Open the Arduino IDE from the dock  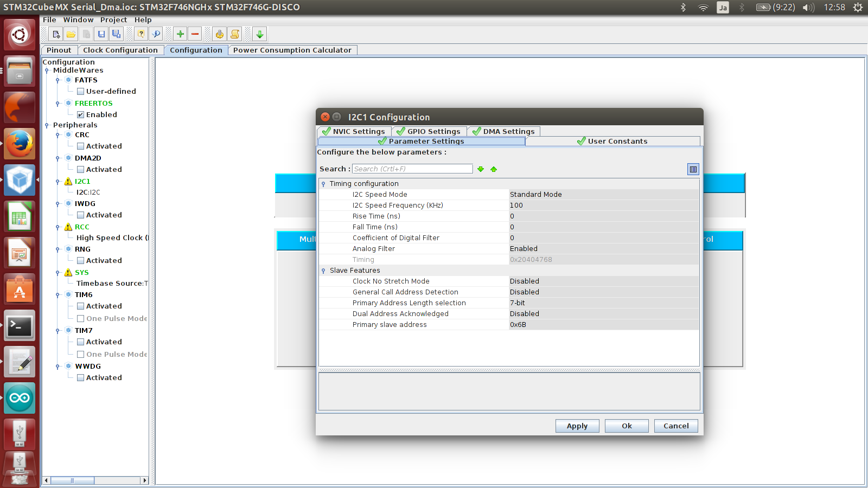[x=20, y=398]
